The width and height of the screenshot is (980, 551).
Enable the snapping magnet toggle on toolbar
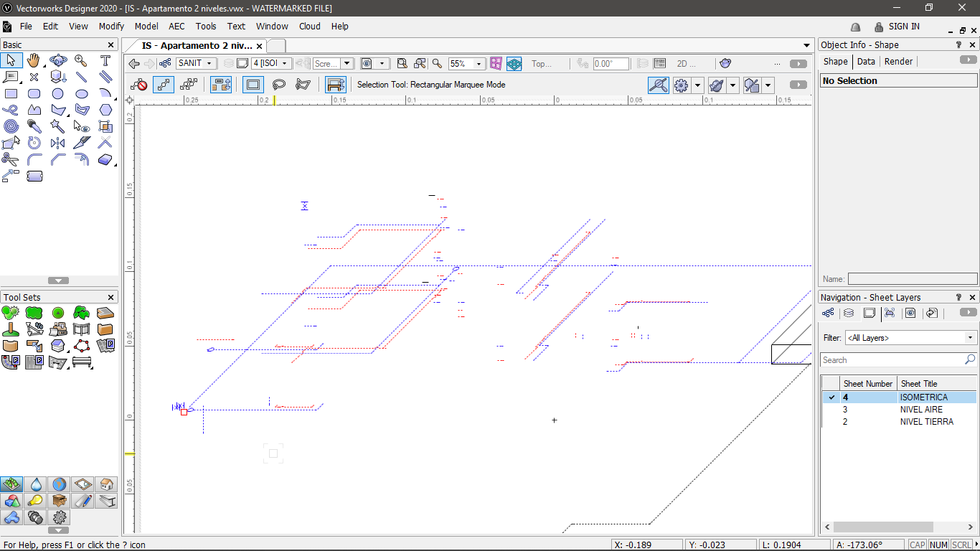pos(659,85)
